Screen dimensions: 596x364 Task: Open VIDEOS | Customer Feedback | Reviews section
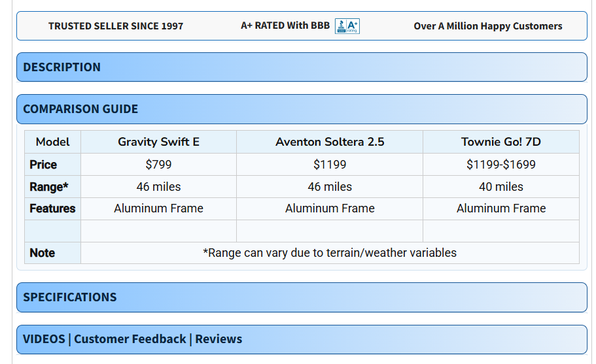tap(302, 339)
